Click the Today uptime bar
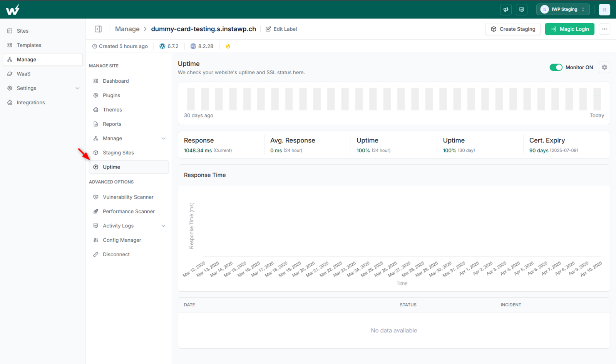The width and height of the screenshot is (616, 364). (597, 99)
